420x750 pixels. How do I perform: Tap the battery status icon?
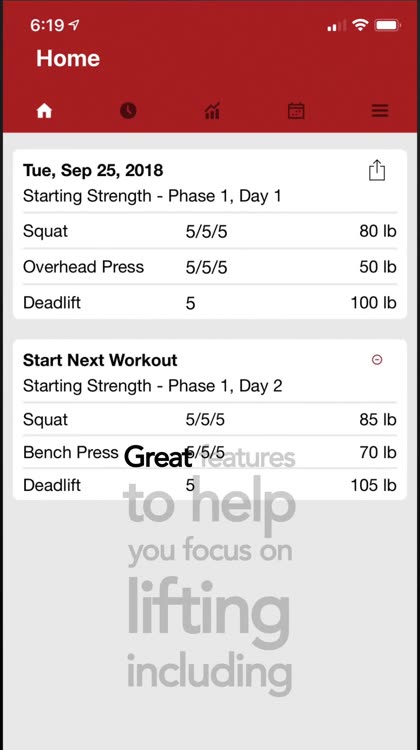387,25
